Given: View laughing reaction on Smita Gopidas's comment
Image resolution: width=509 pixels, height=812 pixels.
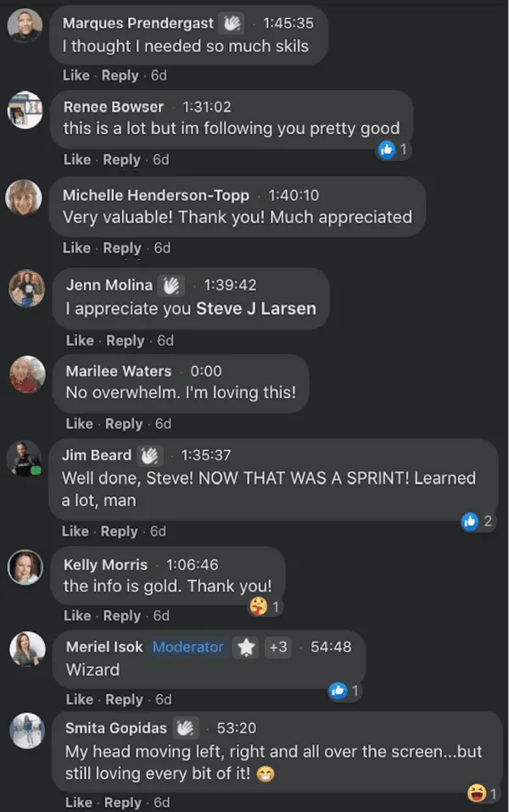Looking at the screenshot, I should (x=481, y=793).
